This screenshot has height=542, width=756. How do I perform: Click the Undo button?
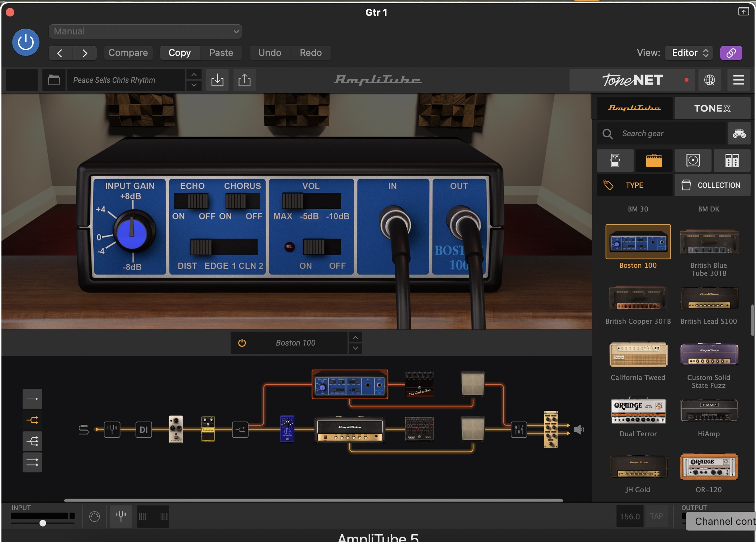tap(270, 53)
